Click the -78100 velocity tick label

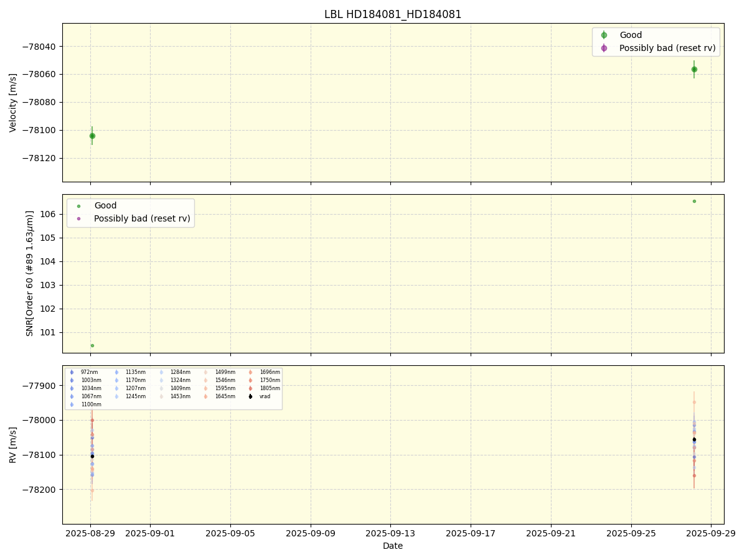point(40,131)
